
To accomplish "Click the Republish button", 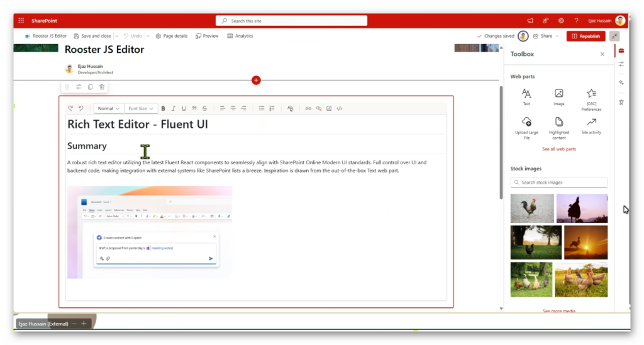I will 586,36.
